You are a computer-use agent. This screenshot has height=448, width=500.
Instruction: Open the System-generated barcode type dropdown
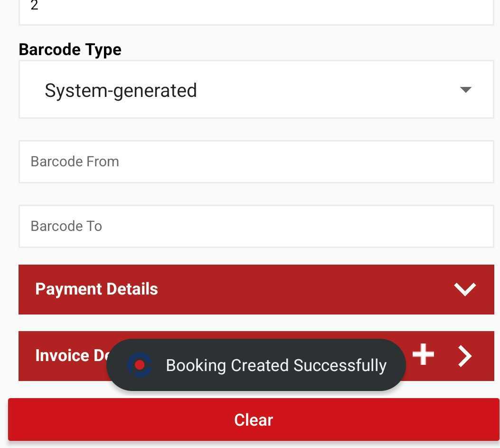256,90
